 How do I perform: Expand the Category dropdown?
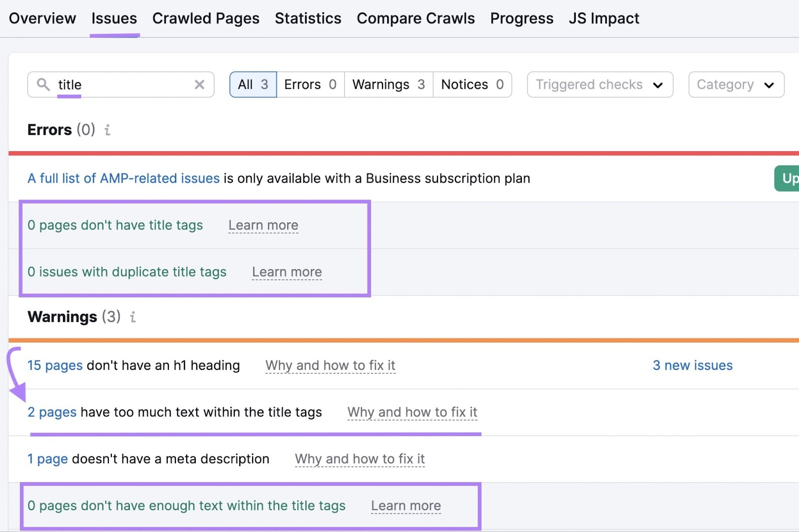coord(736,84)
